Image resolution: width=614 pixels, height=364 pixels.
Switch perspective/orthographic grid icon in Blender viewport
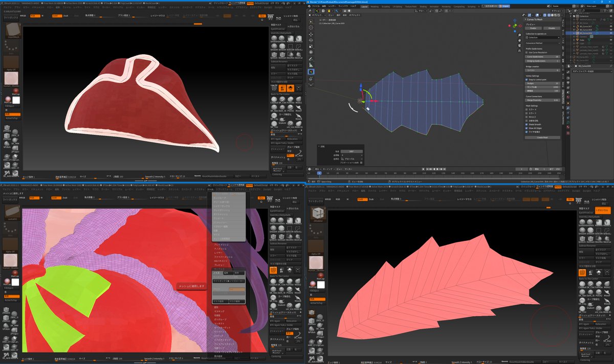(x=519, y=51)
